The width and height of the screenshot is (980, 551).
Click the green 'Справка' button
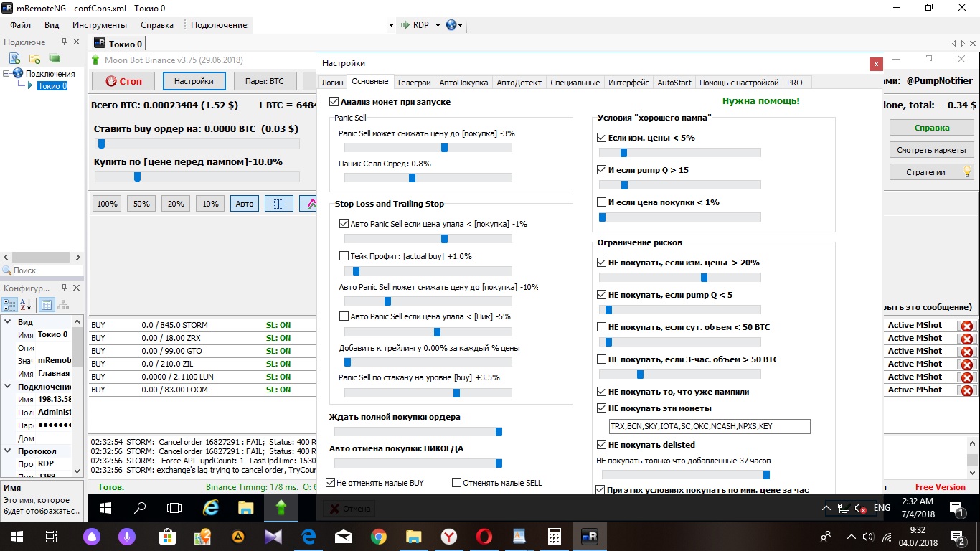(x=932, y=128)
